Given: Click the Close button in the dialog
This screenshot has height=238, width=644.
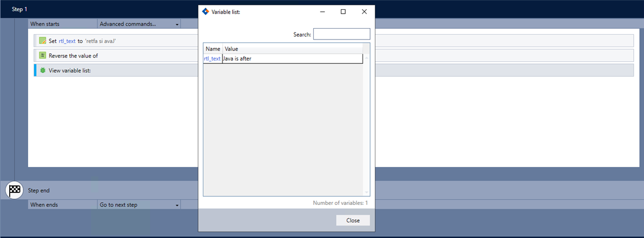Looking at the screenshot, I should pos(353,220).
